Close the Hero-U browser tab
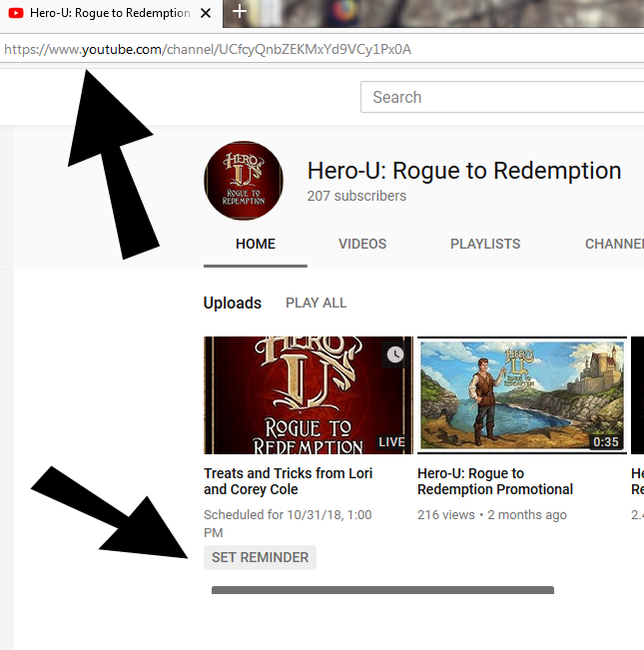644x650 pixels. (206, 13)
